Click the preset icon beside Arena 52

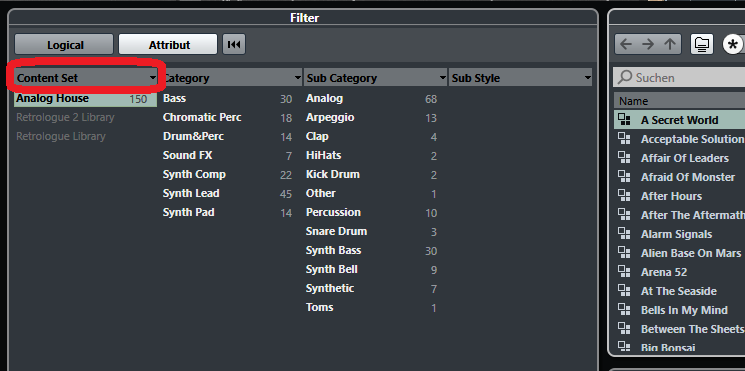click(x=624, y=272)
